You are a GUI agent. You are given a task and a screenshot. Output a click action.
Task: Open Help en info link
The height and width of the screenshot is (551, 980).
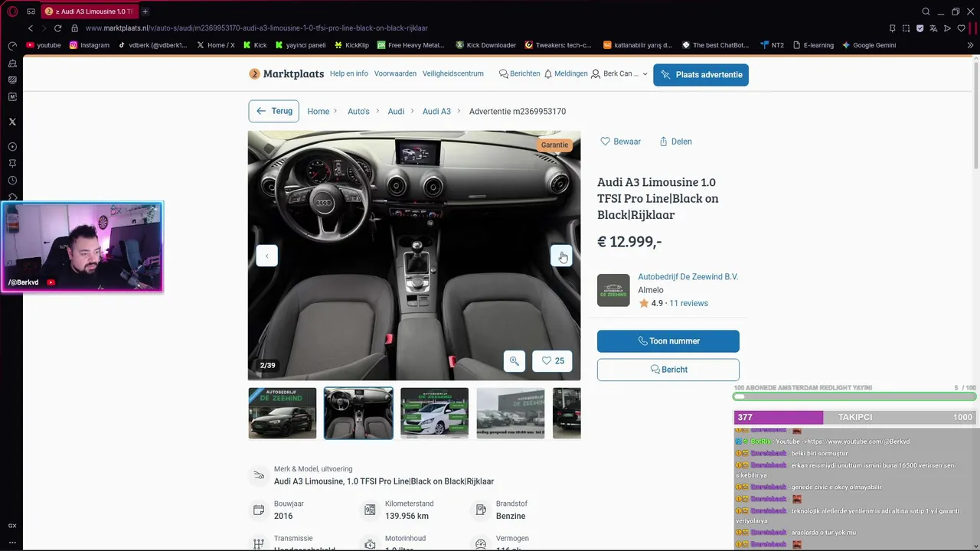(349, 74)
